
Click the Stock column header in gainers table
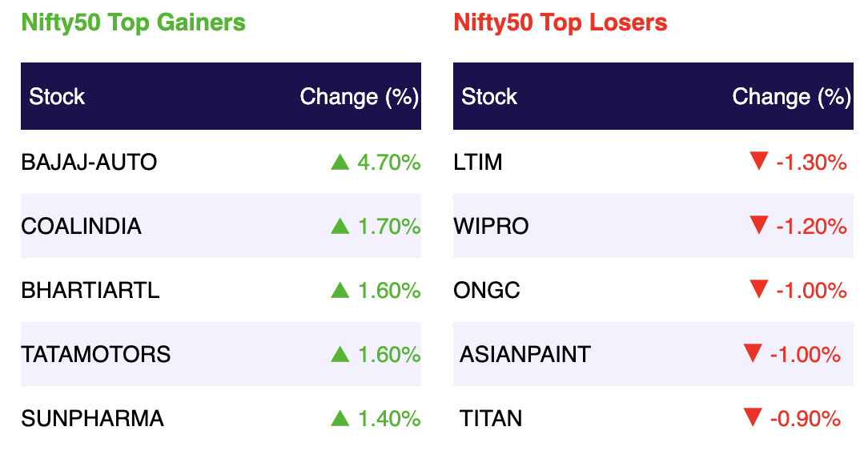(x=57, y=96)
